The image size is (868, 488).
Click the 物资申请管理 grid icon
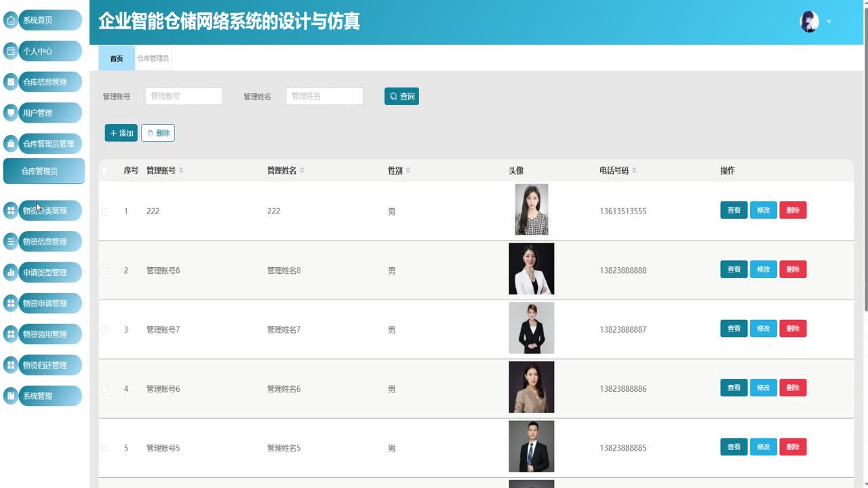pos(11,303)
